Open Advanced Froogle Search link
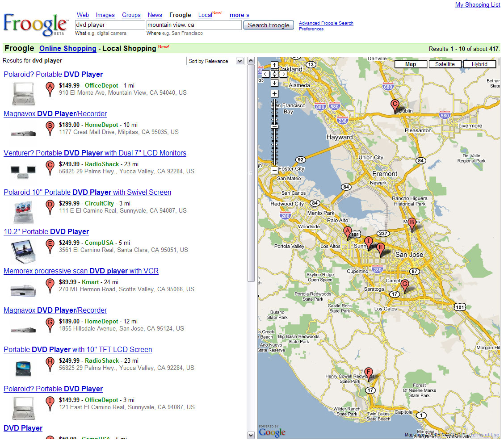The width and height of the screenshot is (504, 440). pyautogui.click(x=326, y=23)
